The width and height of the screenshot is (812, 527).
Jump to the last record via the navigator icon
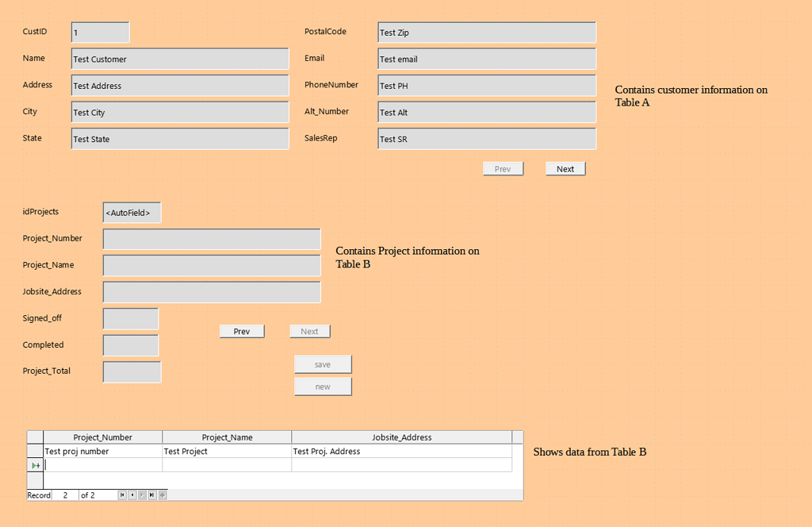click(151, 494)
